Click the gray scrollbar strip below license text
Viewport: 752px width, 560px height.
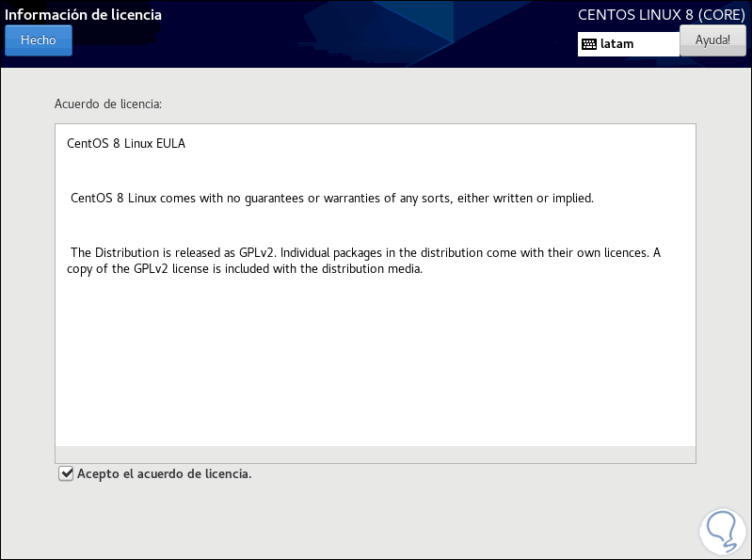(x=375, y=454)
